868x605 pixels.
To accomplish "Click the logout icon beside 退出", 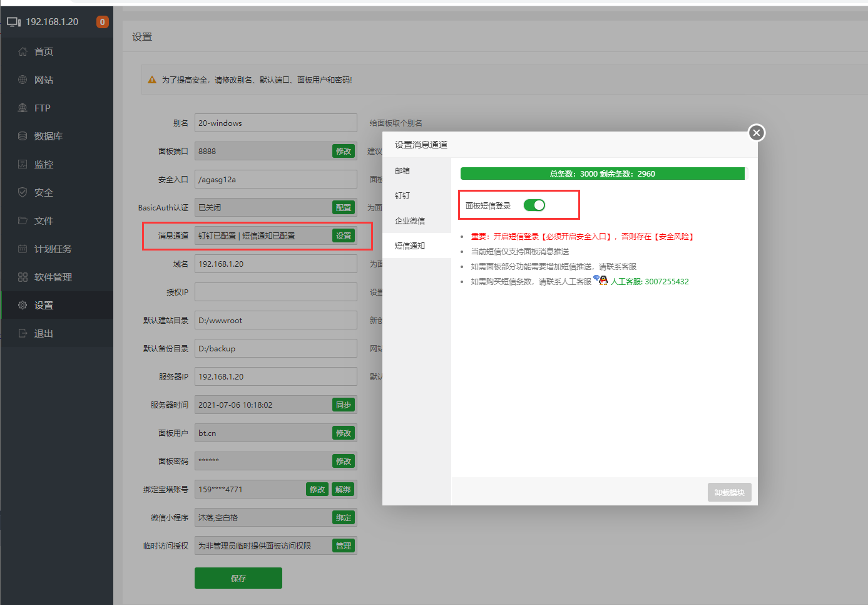I will pyautogui.click(x=23, y=333).
